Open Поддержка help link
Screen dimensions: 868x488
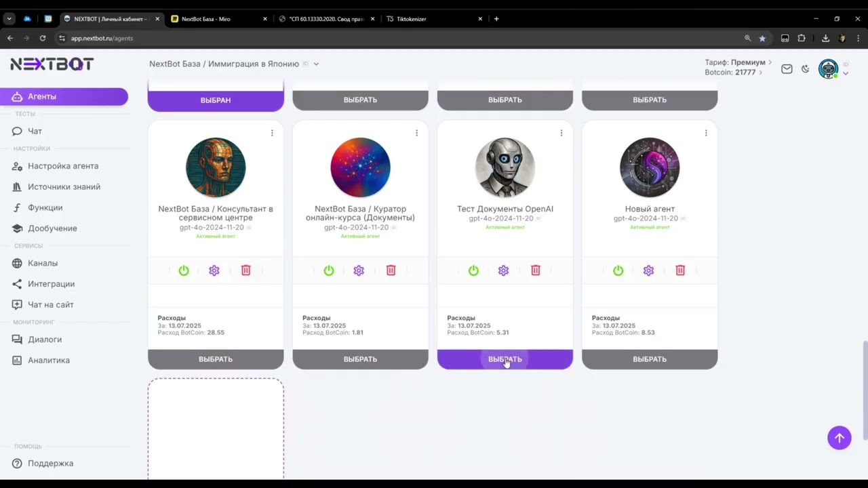[50, 464]
